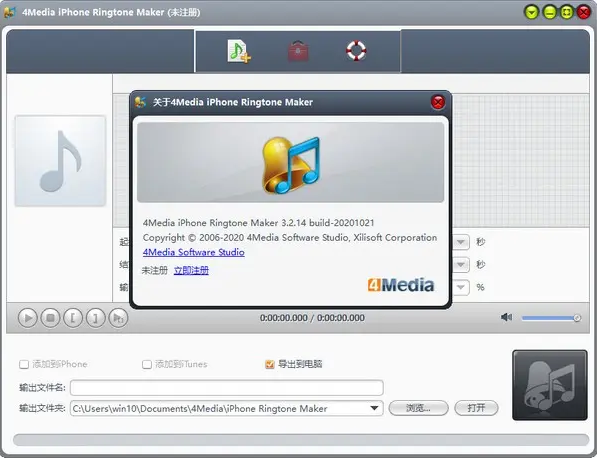Click the bell and music note logo

pyautogui.click(x=291, y=165)
